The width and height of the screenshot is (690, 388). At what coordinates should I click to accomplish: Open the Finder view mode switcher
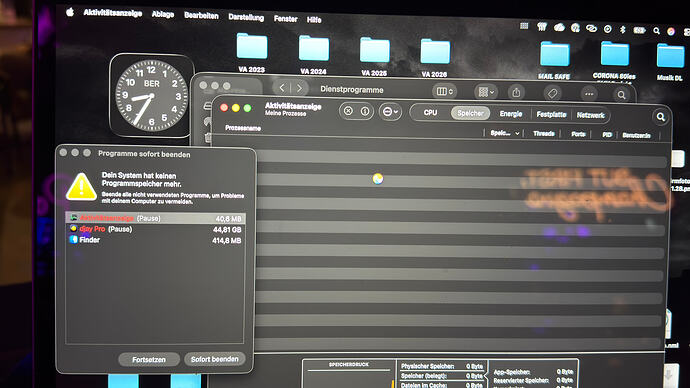444,92
